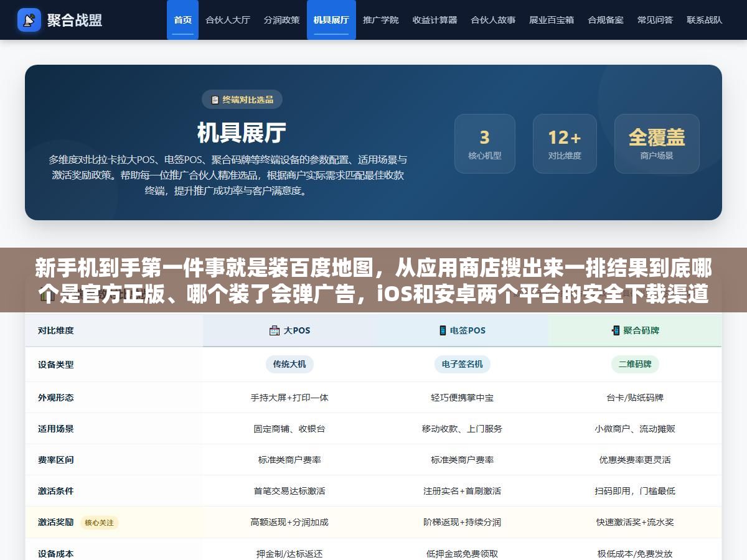
Task: Click the 激活条件 row label
Action: coord(56,491)
